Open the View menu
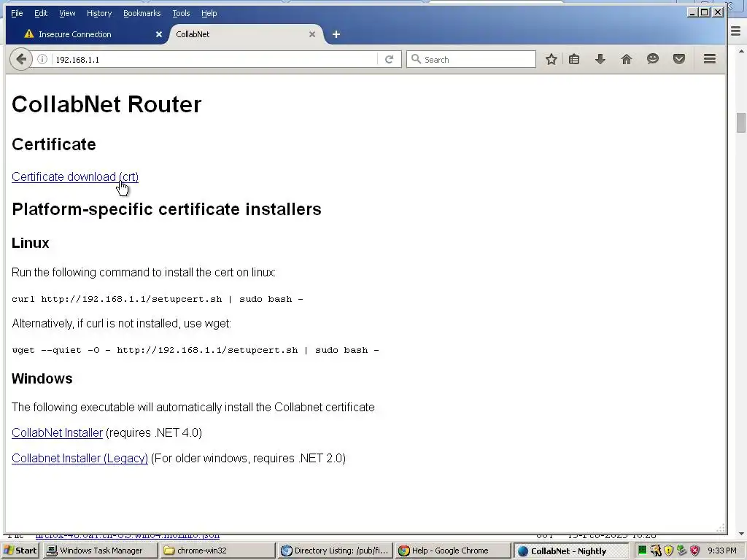 coord(67,13)
